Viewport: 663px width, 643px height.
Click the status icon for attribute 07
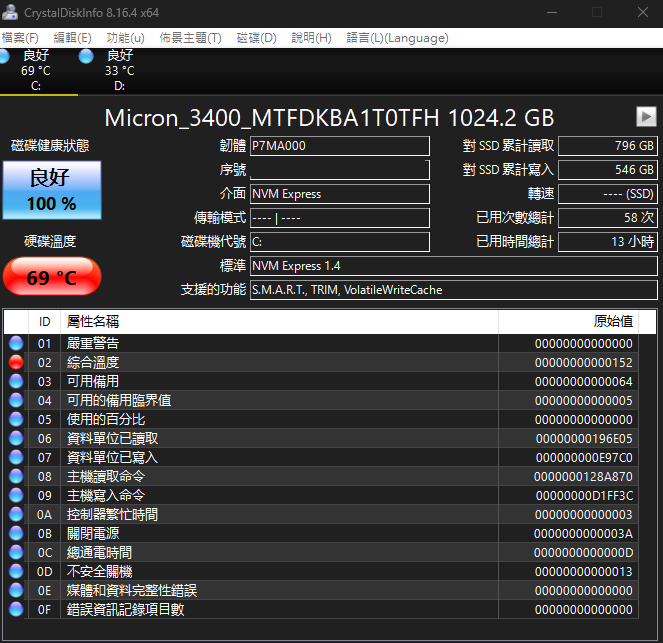pyautogui.click(x=16, y=457)
